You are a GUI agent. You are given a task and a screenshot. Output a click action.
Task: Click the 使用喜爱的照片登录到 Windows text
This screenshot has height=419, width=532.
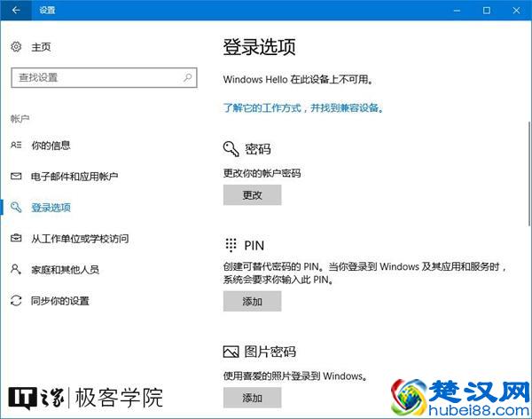(295, 376)
